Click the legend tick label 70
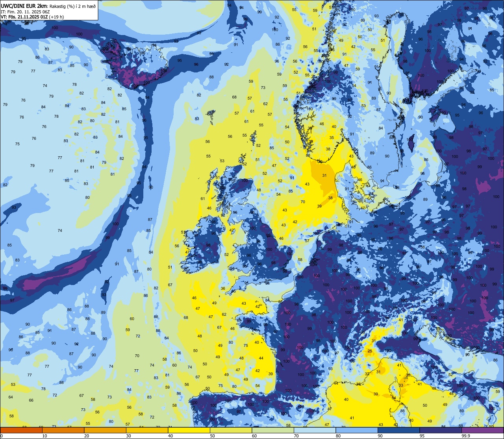Image resolution: width=504 pixels, height=439 pixels. pyautogui.click(x=296, y=436)
